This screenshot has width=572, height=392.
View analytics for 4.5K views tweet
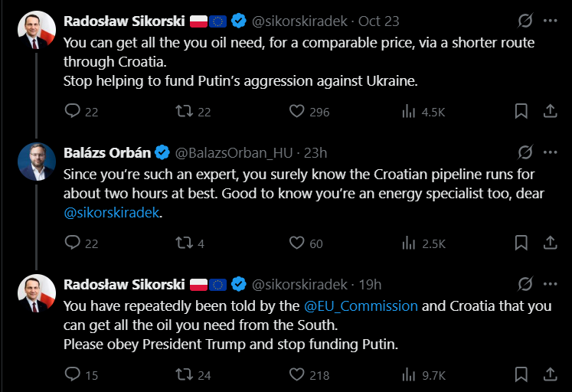(x=409, y=112)
